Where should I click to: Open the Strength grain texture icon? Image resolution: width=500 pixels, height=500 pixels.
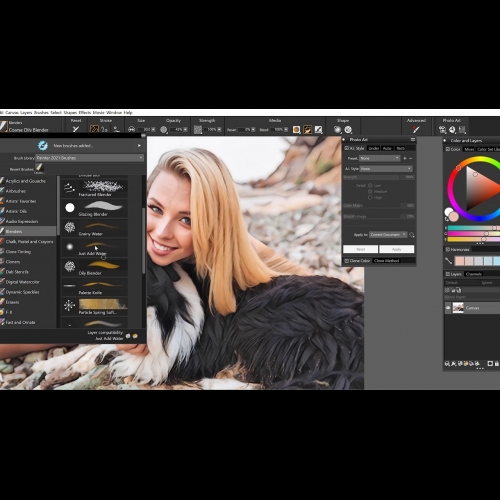click(x=198, y=129)
